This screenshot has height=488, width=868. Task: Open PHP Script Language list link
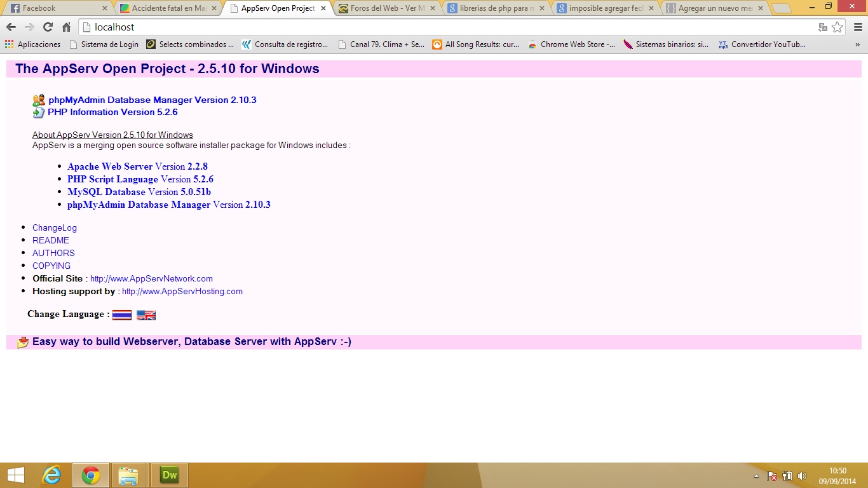click(x=140, y=179)
